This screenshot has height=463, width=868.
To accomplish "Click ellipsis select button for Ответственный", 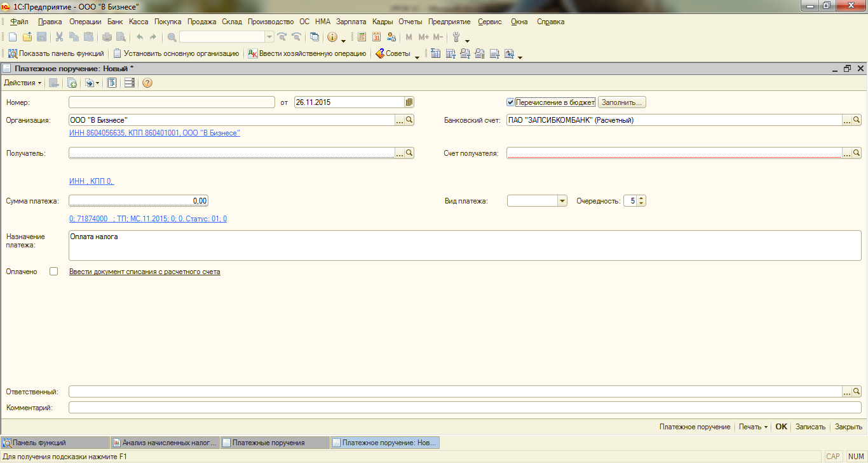I will [x=847, y=391].
